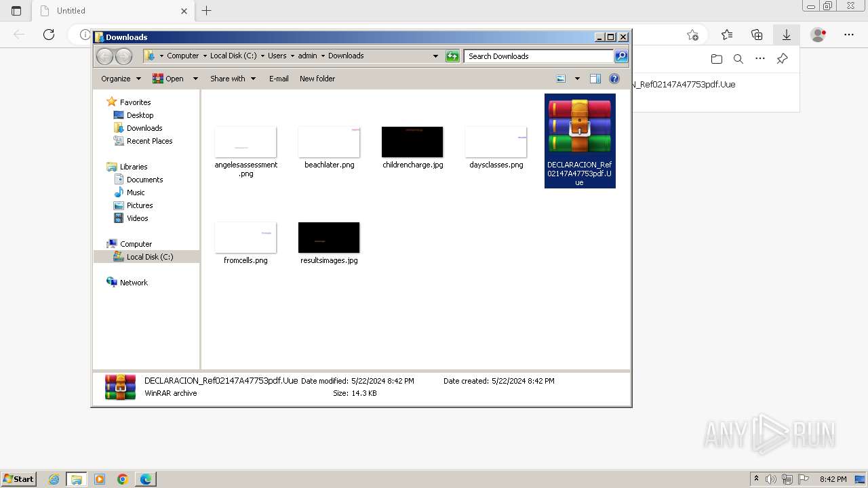Open the Pictures library
Image resolution: width=868 pixels, height=488 pixels.
(140, 205)
